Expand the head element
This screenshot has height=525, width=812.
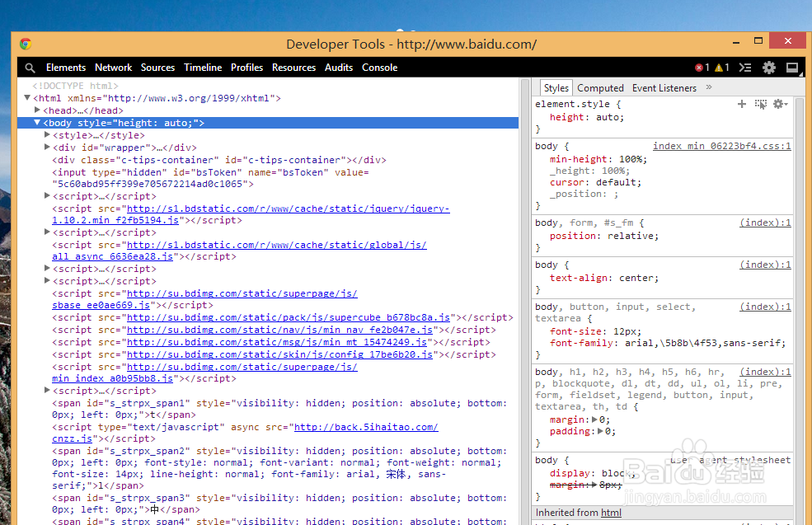(37, 110)
